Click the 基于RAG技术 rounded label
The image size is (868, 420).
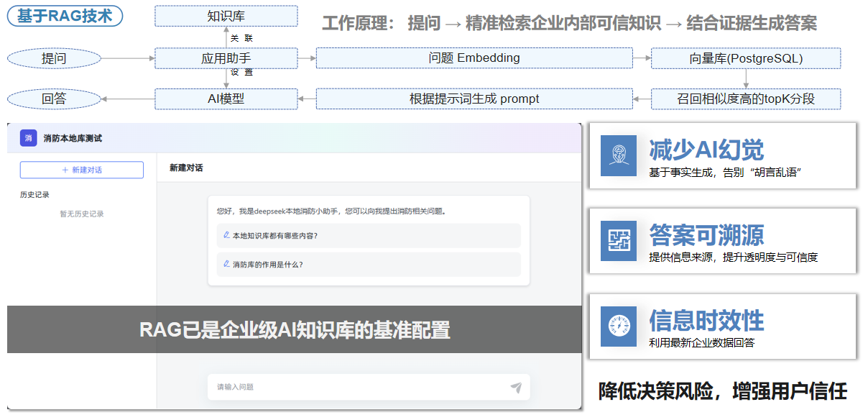(65, 16)
